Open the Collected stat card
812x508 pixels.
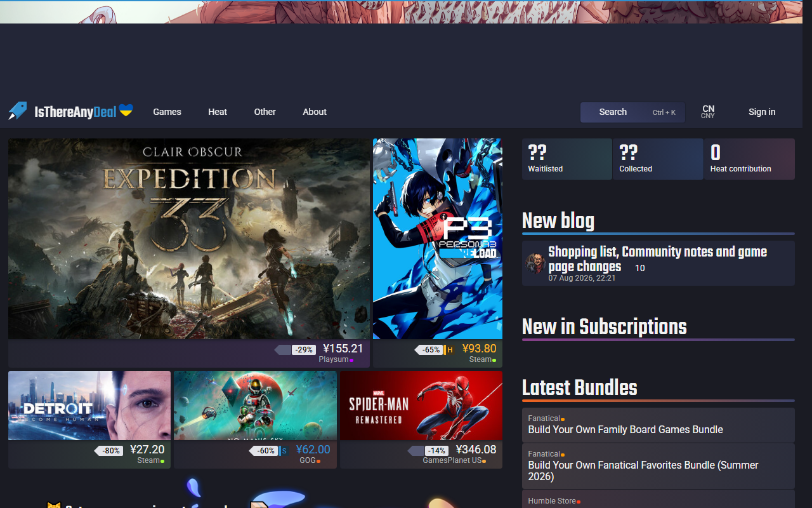[658, 159]
